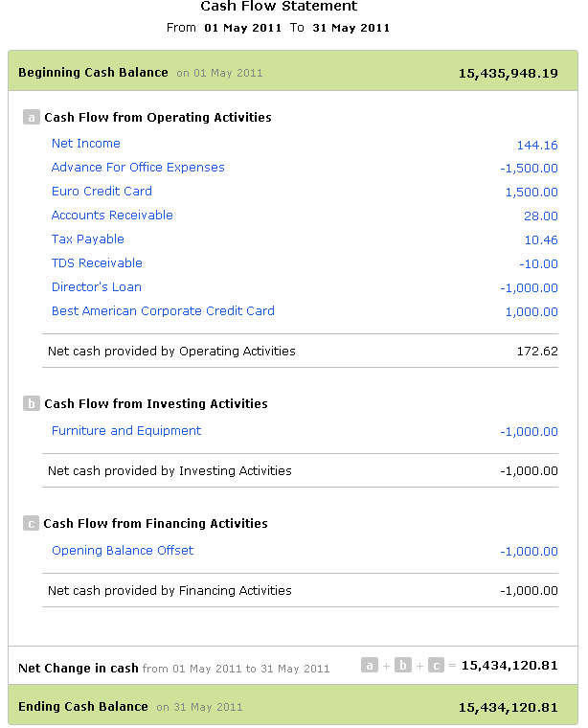The image size is (588, 728).
Task: Open the Accounts Receivable link
Action: 112,216
